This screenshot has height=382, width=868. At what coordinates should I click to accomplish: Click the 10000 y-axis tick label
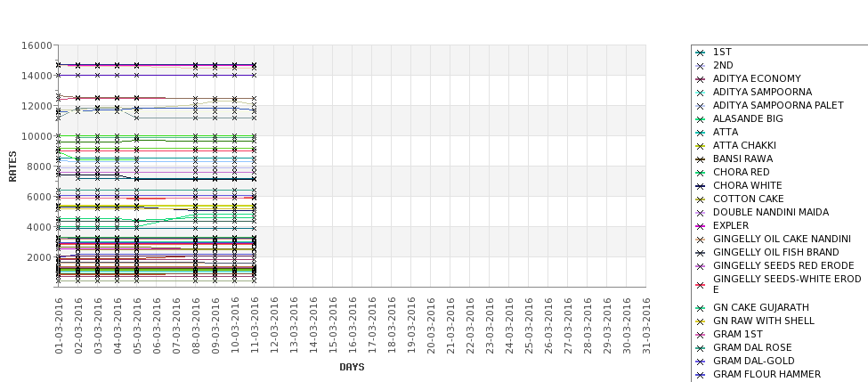pos(37,136)
